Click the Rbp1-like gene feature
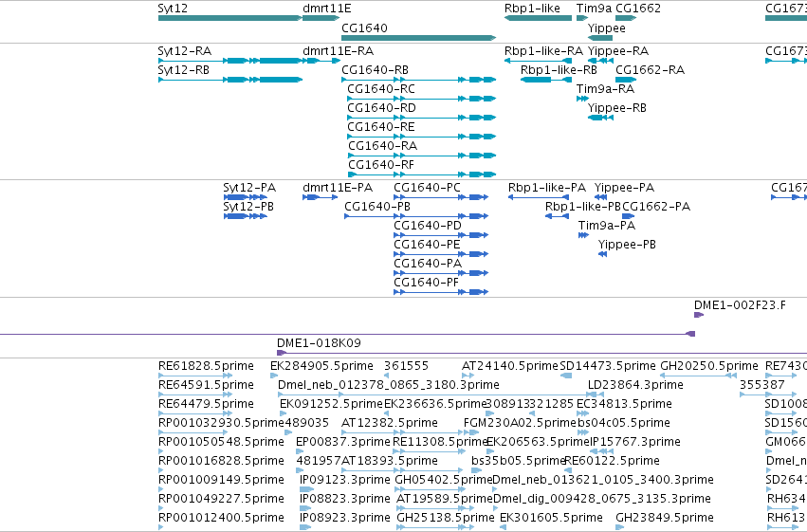 [x=538, y=18]
